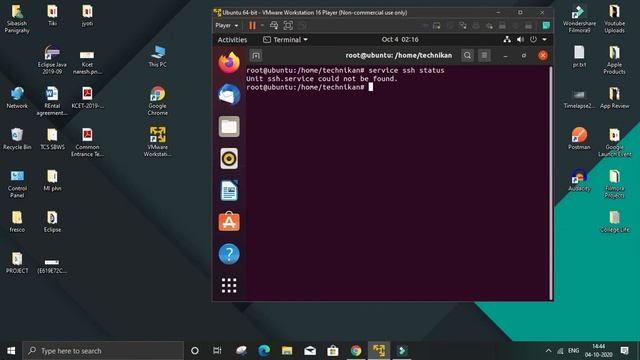Enter VMware full screen mode
Image resolution: width=640 pixels, height=360 pixels.
coord(288,25)
